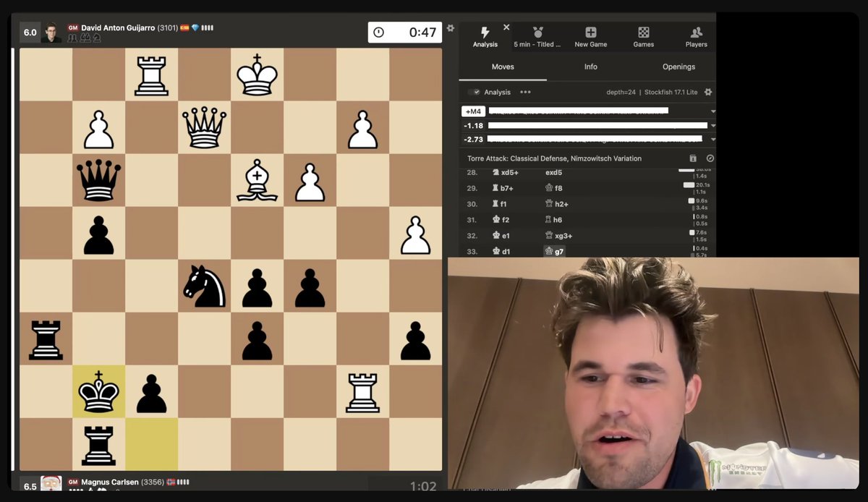Switch to the Openings tab

click(678, 67)
